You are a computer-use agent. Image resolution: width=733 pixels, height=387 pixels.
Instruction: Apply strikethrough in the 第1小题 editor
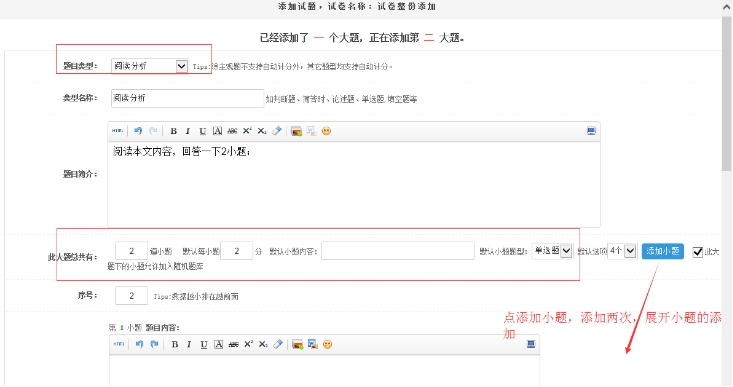(x=233, y=344)
